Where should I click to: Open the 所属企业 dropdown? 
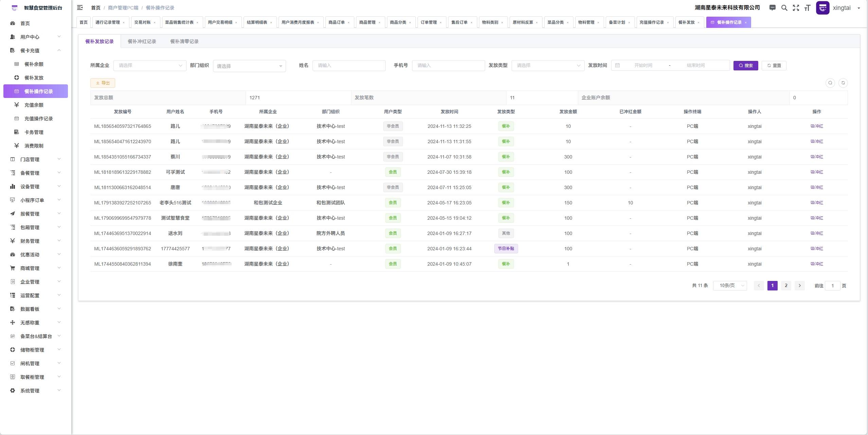point(150,65)
